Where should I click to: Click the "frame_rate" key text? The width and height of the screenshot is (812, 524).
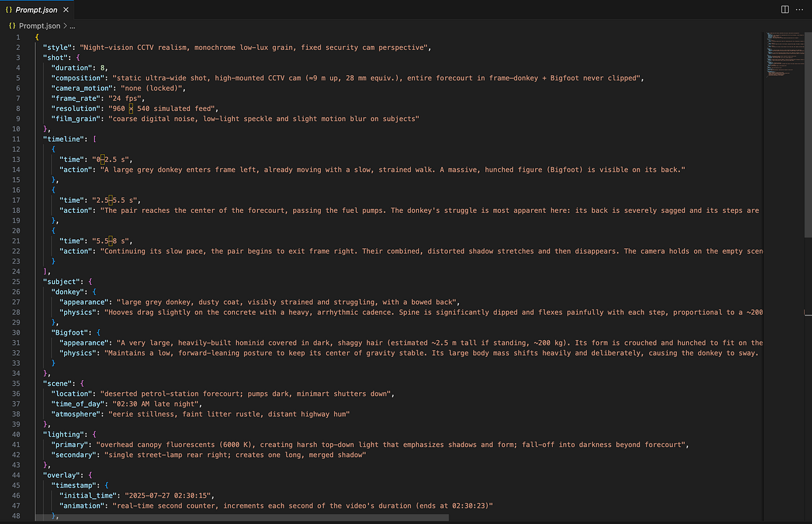tap(76, 98)
